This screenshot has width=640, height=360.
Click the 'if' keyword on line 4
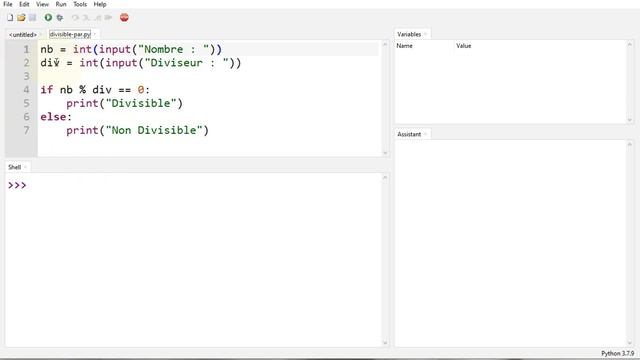[47, 90]
